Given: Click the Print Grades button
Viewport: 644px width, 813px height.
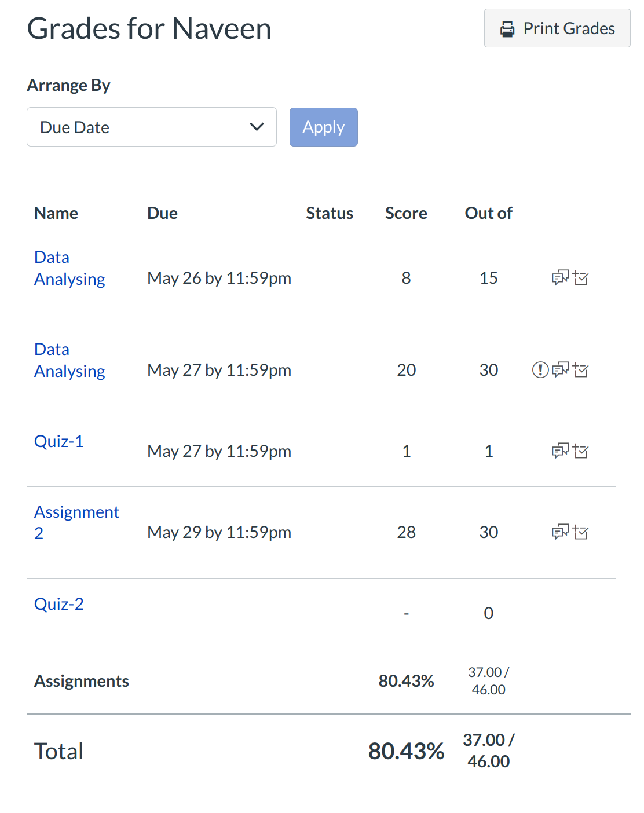Looking at the screenshot, I should point(557,28).
